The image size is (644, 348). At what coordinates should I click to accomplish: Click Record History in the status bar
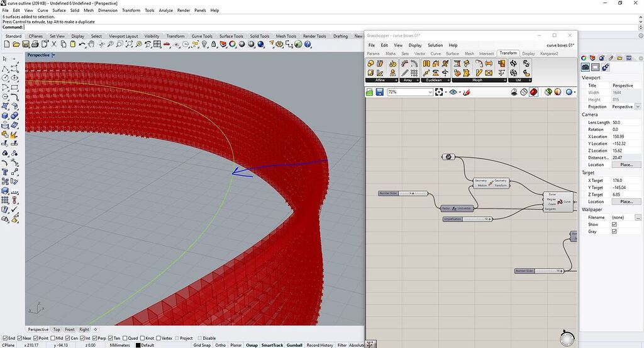click(x=319, y=345)
